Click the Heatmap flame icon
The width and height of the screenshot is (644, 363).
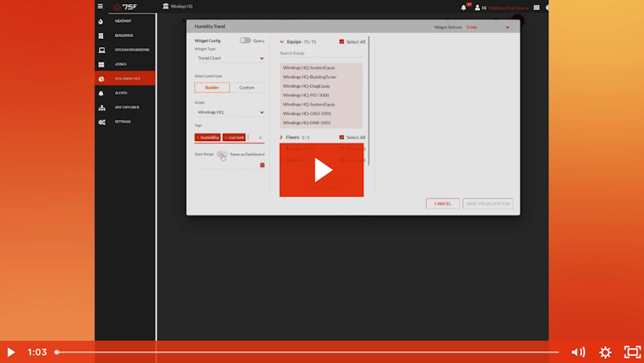pos(101,21)
